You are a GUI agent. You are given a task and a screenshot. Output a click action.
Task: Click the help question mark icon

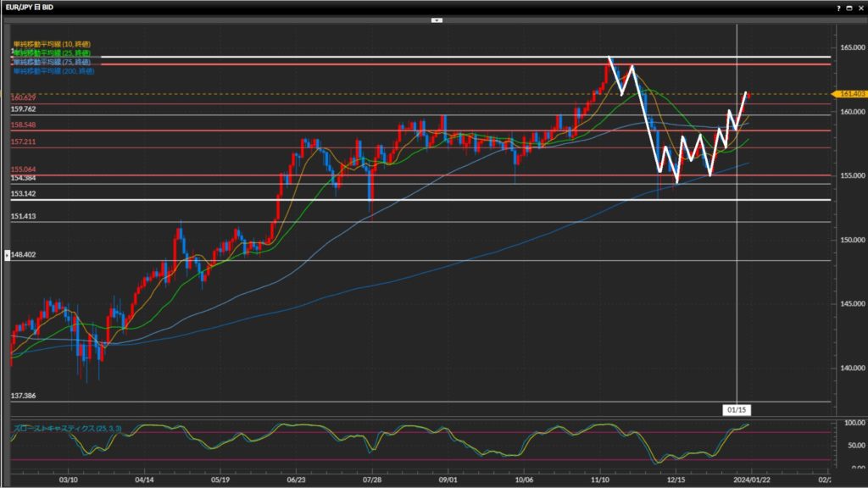839,7
